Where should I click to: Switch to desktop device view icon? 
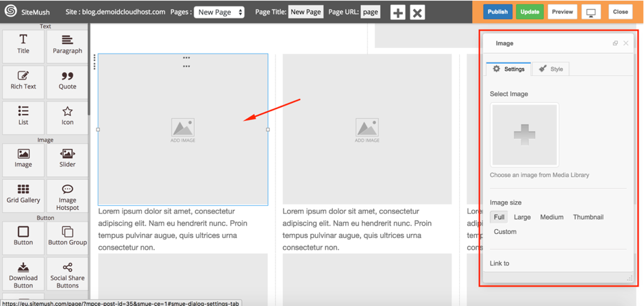coord(591,12)
